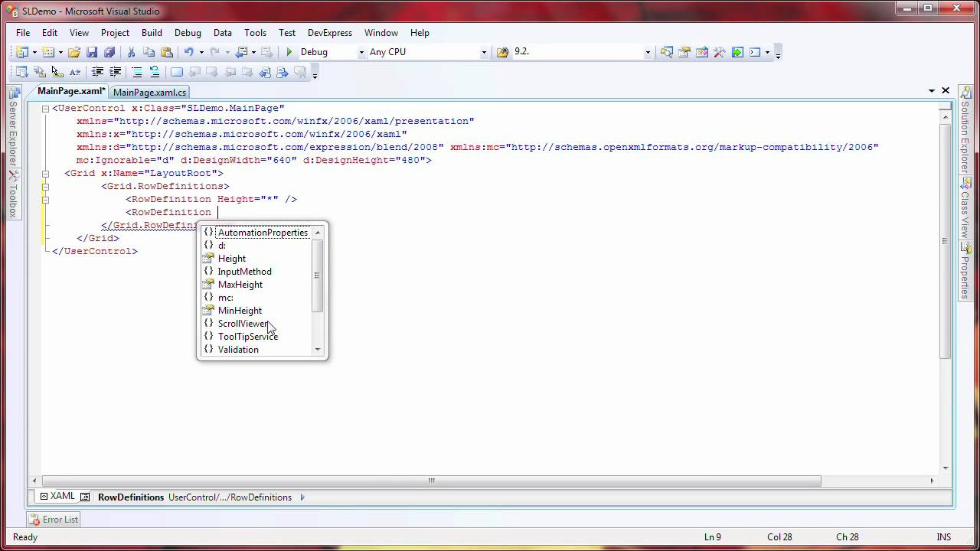Click Display Object Member List icon

[x=21, y=72]
